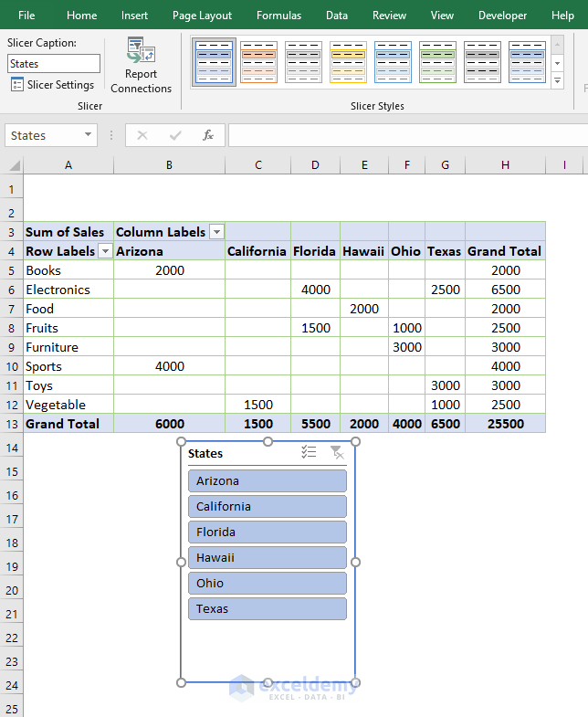The width and height of the screenshot is (588, 717).
Task: Click the formula bar cancel X icon
Action: click(x=142, y=135)
